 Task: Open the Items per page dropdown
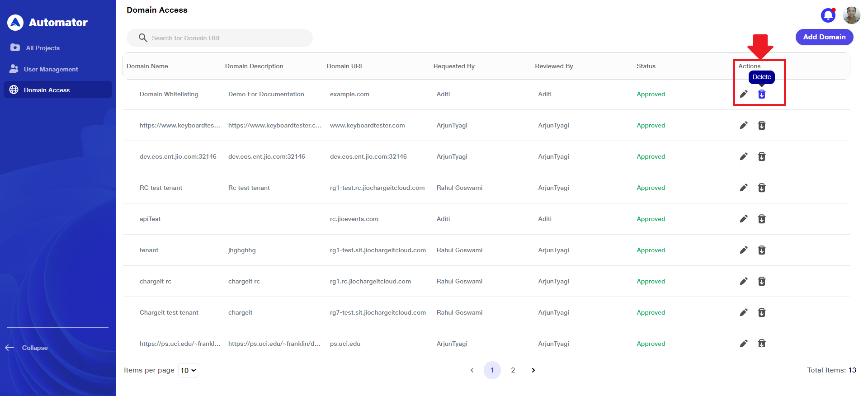188,370
